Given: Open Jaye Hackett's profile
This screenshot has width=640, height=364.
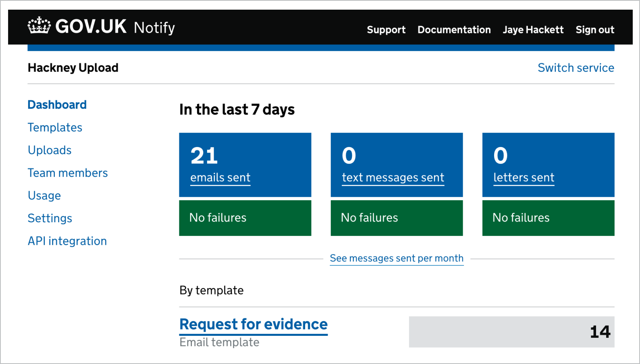Looking at the screenshot, I should coord(533,30).
